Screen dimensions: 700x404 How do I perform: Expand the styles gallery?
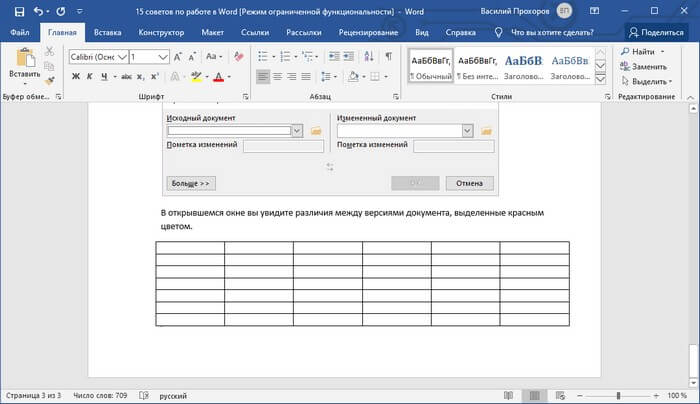pos(600,79)
